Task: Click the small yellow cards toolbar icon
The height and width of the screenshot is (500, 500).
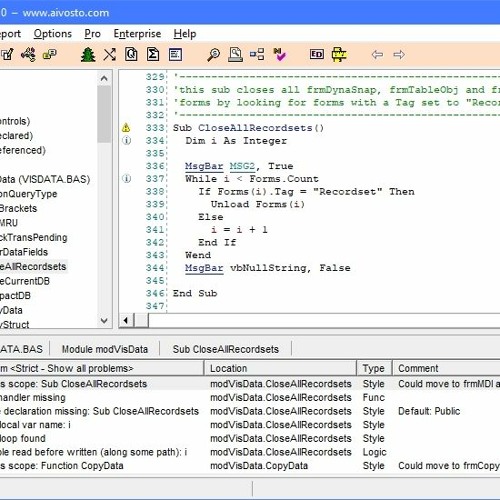Action: (49, 54)
